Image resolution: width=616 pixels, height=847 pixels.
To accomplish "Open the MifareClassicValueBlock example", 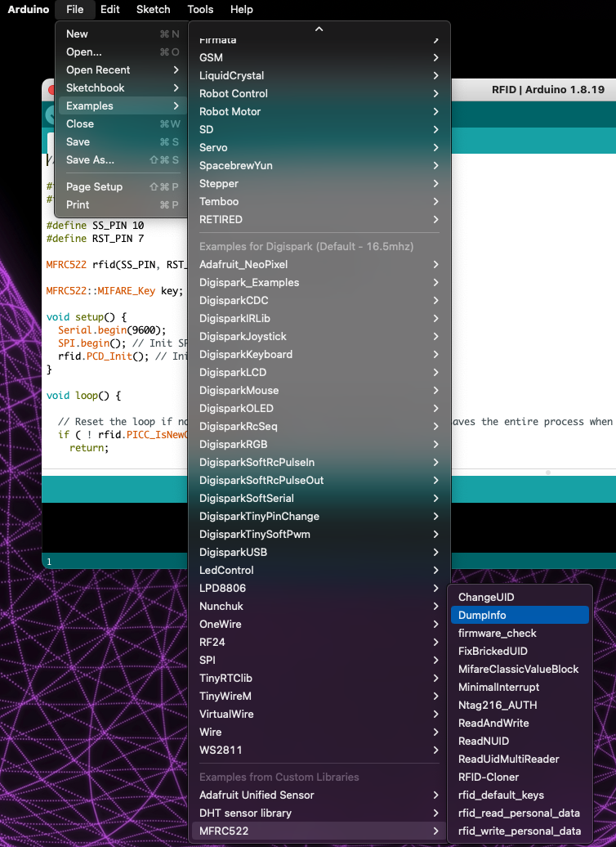I will (x=520, y=669).
